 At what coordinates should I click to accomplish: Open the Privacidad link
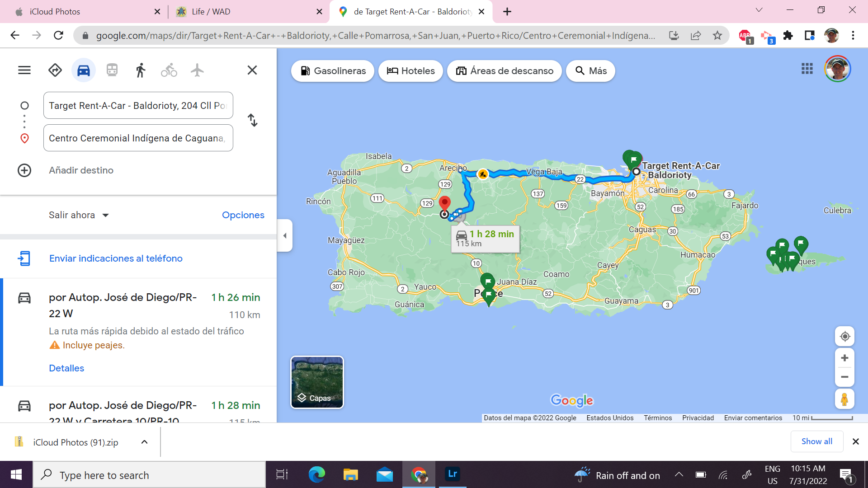tap(698, 418)
